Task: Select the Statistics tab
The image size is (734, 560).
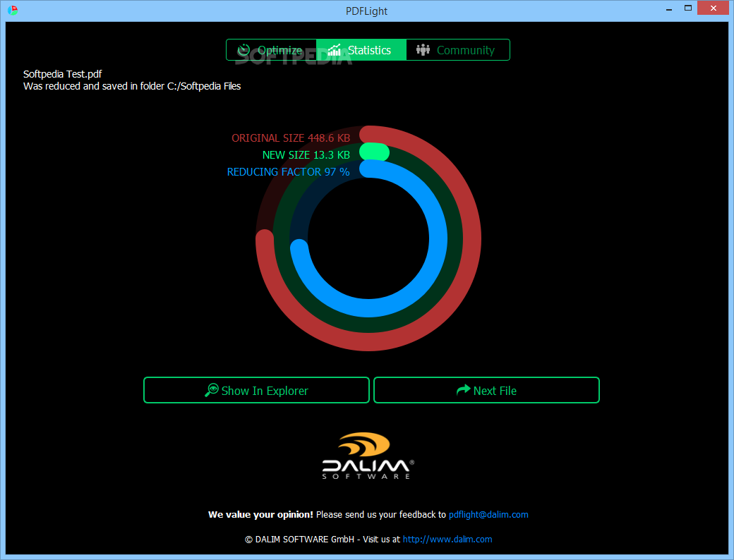Action: coord(361,50)
